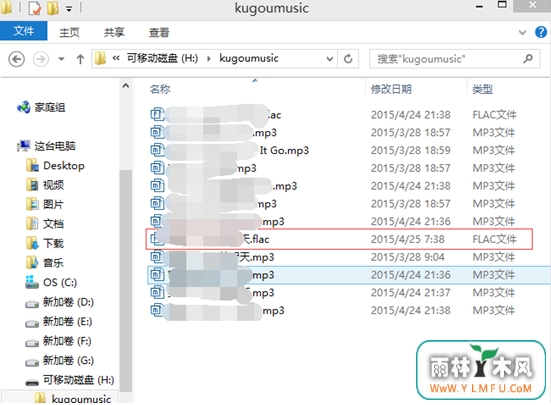Select the It Go.mp3 file name

(284, 150)
